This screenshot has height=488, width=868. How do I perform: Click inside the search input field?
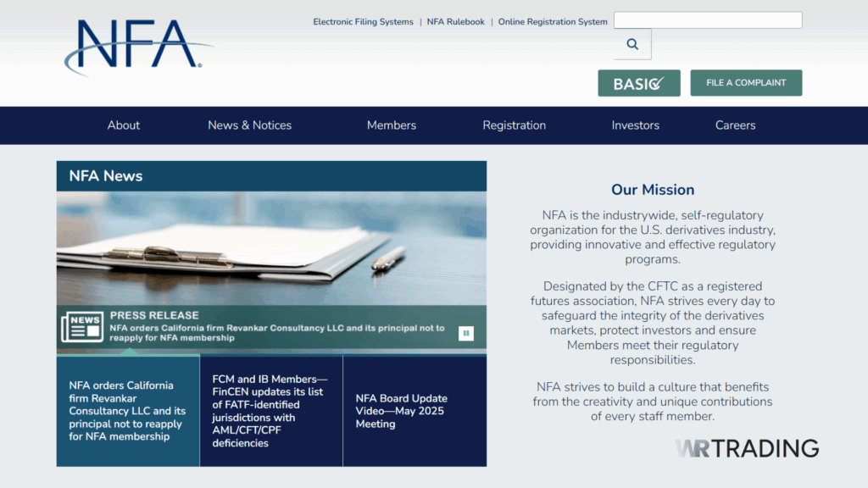pos(707,19)
